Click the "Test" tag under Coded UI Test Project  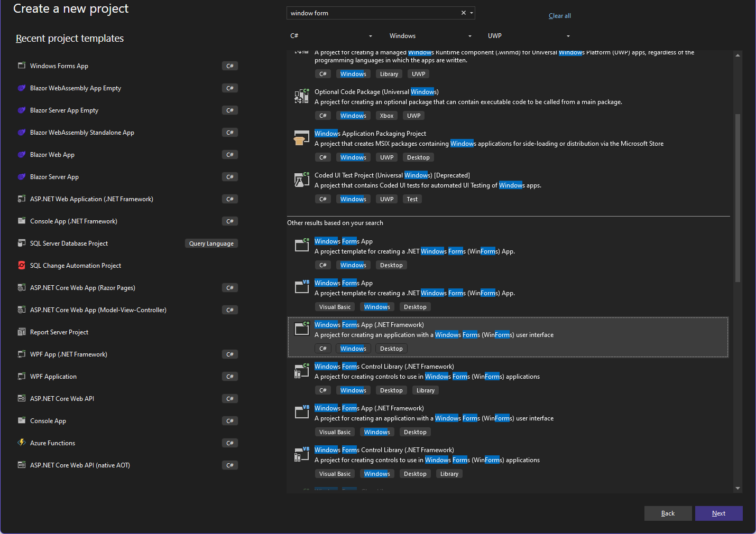point(412,199)
